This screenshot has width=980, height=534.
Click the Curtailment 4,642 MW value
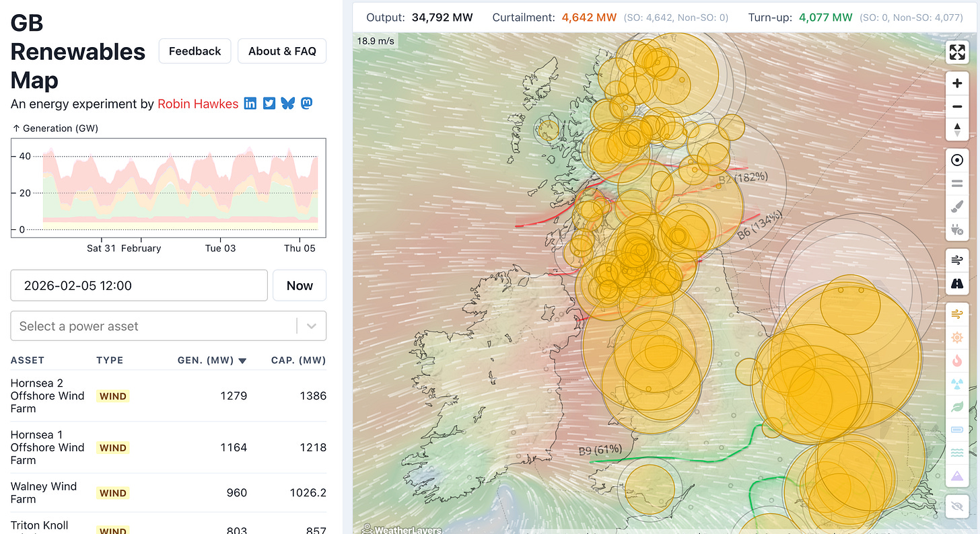pos(589,17)
